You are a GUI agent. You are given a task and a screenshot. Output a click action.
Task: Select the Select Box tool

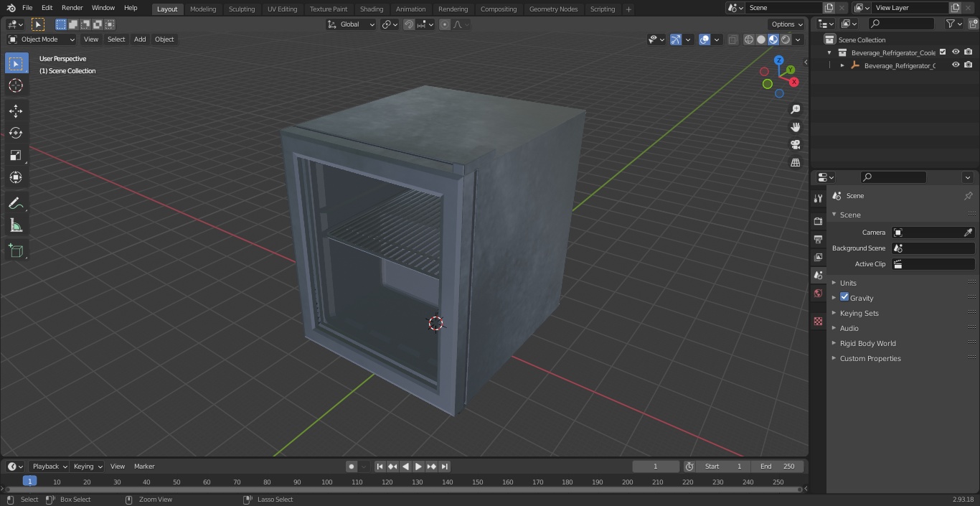tap(16, 64)
